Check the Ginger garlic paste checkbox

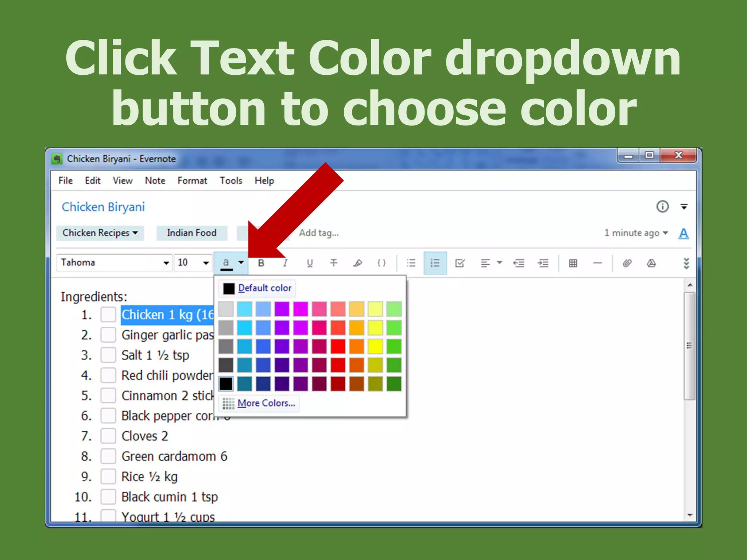click(x=108, y=335)
